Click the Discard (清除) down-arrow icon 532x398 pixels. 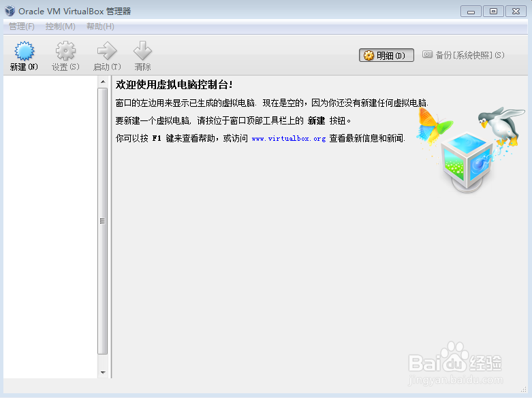point(142,51)
